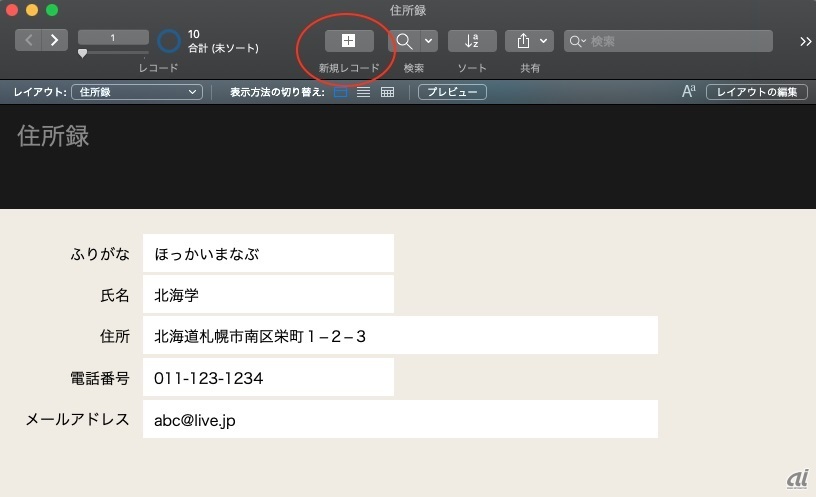Click the record number field showing 1
The width and height of the screenshot is (816, 497).
point(113,37)
